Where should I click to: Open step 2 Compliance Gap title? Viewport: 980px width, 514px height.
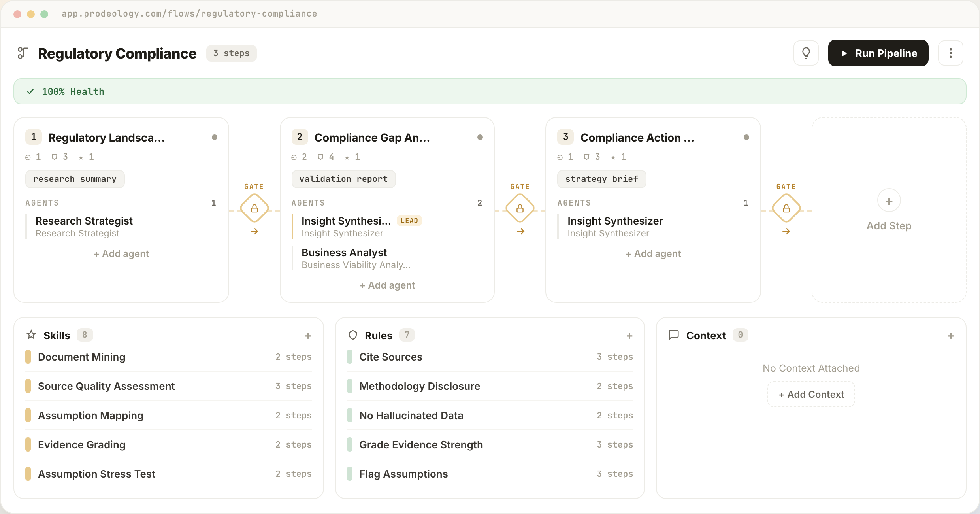click(x=372, y=138)
